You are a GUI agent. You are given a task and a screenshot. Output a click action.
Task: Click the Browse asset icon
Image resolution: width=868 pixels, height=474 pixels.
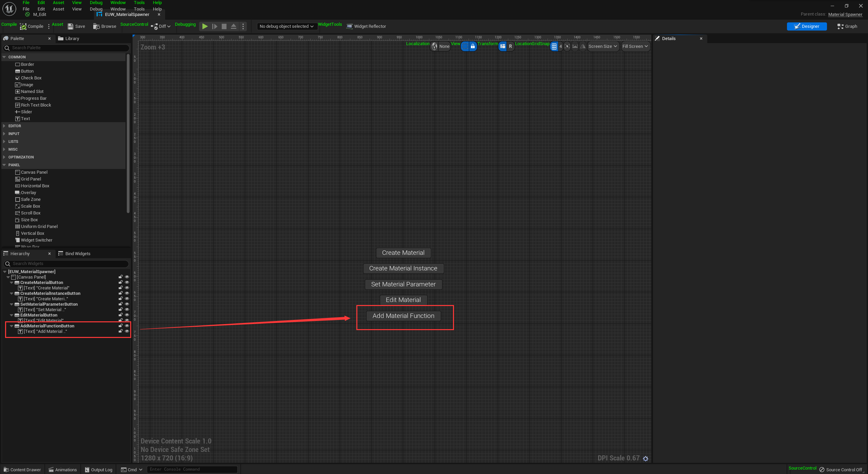97,26
